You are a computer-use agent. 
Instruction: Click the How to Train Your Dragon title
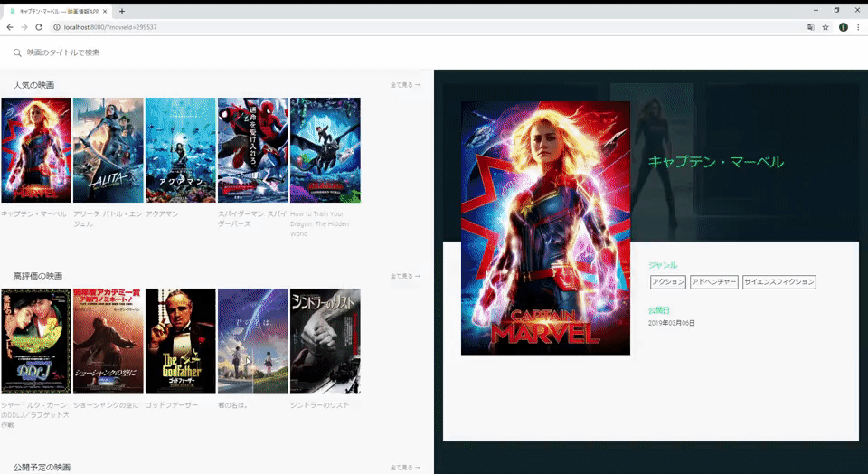pos(320,224)
